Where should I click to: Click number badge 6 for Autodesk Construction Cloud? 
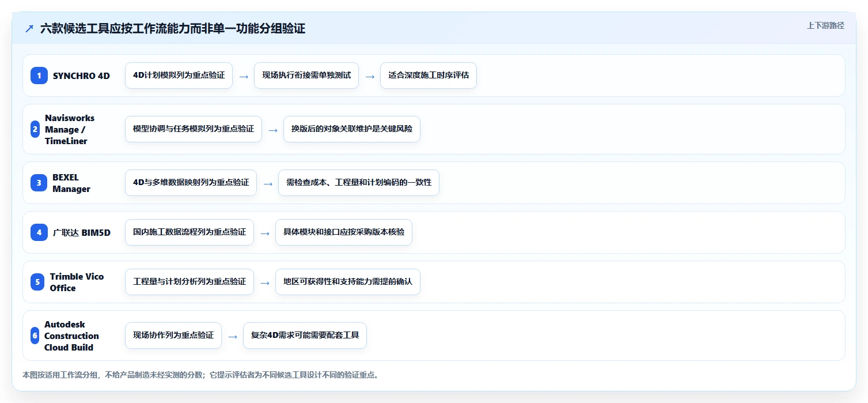35,336
